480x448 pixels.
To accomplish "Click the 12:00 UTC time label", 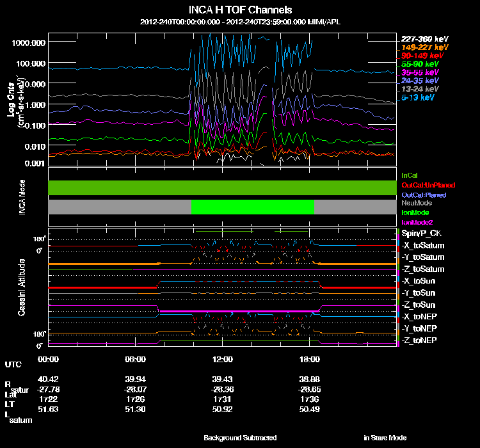I will 222,359.
